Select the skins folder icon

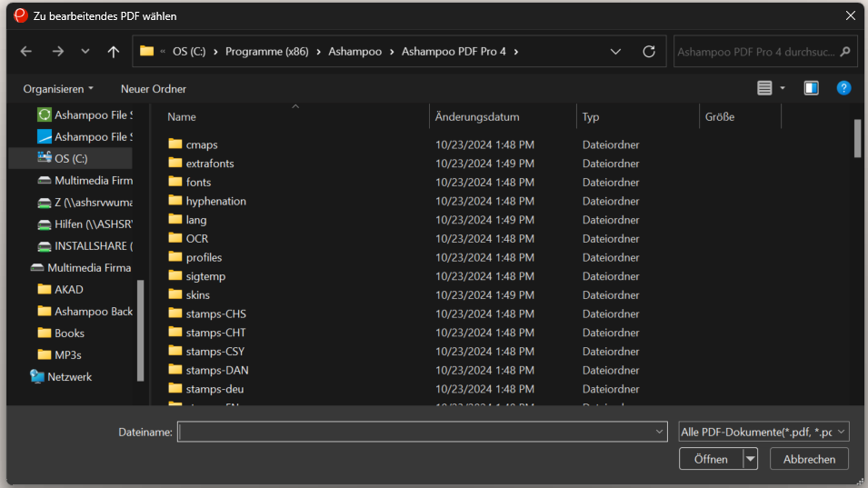pyautogui.click(x=175, y=294)
